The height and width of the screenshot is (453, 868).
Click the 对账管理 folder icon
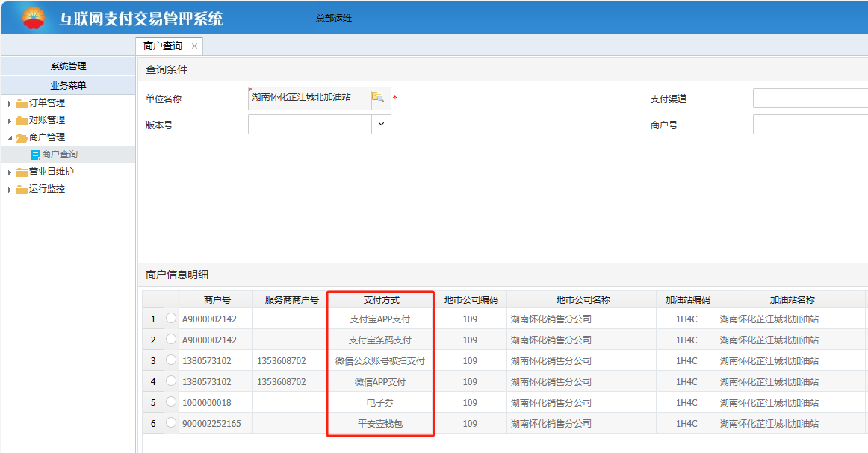[x=22, y=121]
